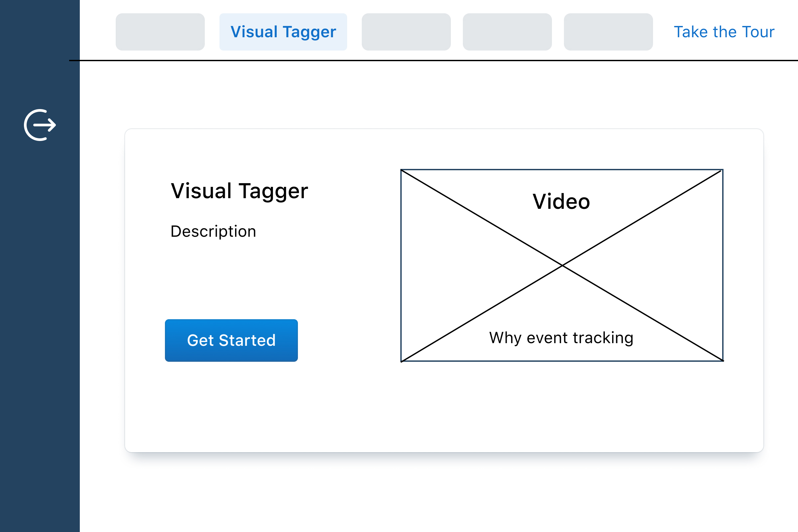798x532 pixels.
Task: Click blank page area below the card
Action: click(x=441, y=495)
